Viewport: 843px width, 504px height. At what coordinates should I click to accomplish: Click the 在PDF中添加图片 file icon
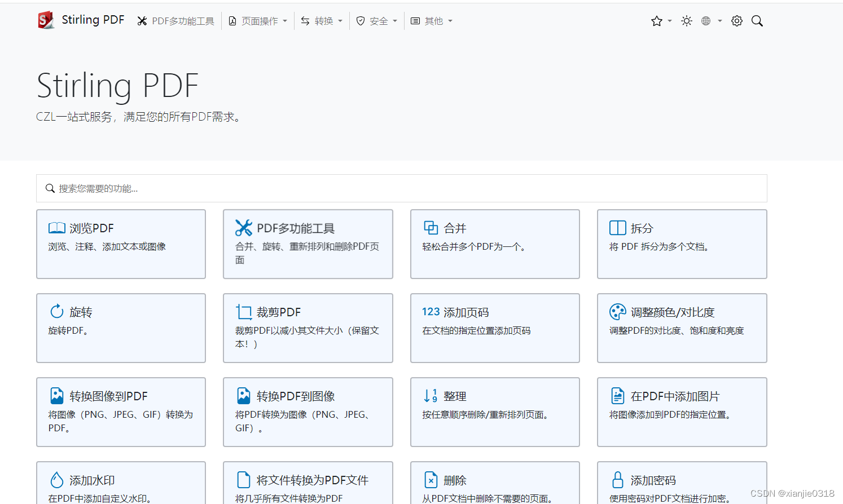[x=618, y=396]
